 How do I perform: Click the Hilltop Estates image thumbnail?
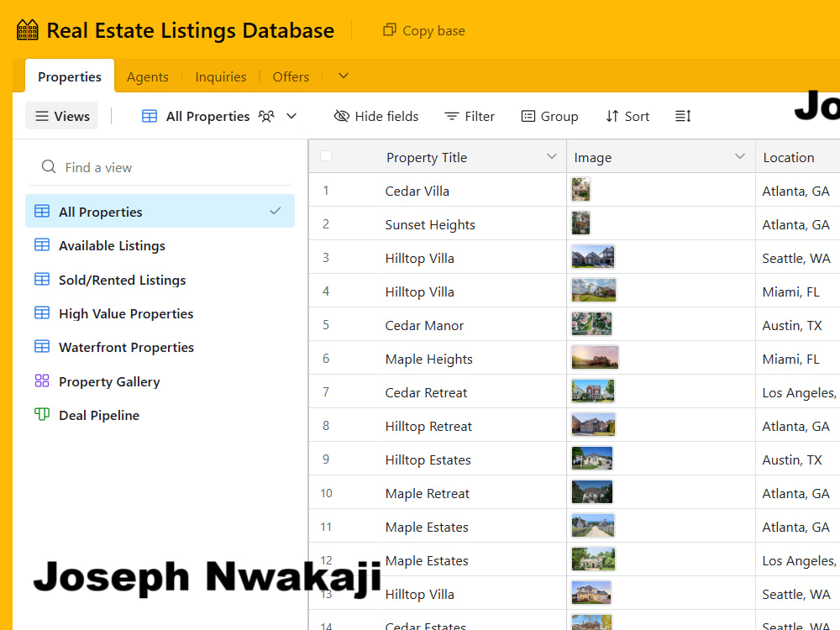592,459
